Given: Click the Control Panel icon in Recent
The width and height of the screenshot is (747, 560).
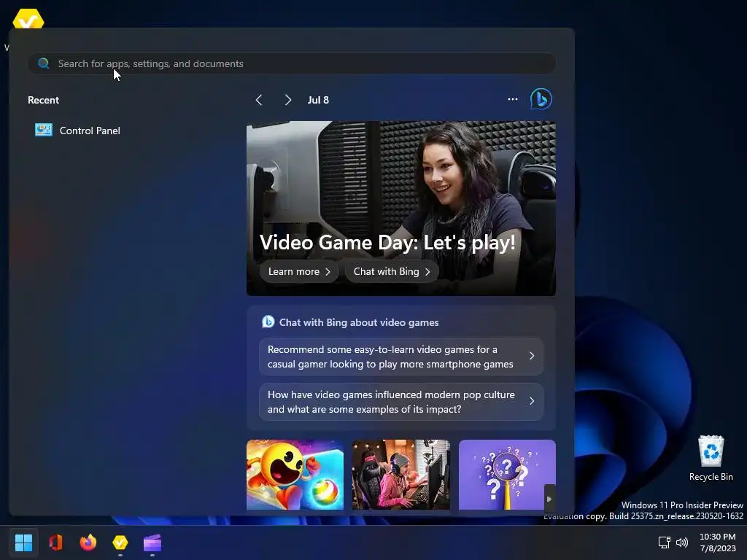Looking at the screenshot, I should pyautogui.click(x=44, y=130).
